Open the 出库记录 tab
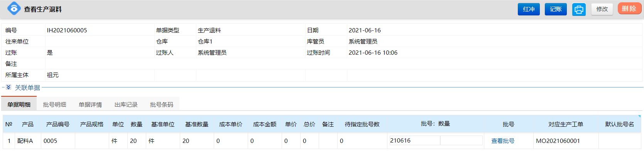Image resolution: width=644 pixels, height=151 pixels. (x=126, y=104)
